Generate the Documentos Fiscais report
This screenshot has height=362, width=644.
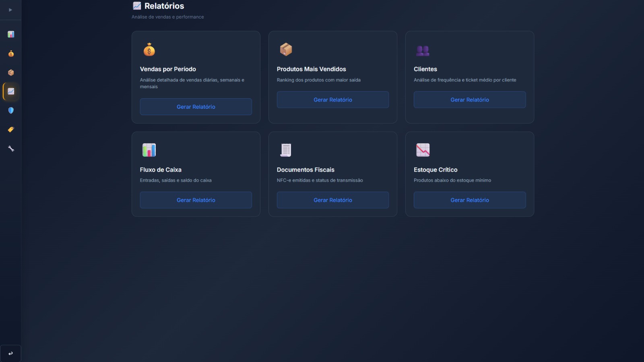333,200
